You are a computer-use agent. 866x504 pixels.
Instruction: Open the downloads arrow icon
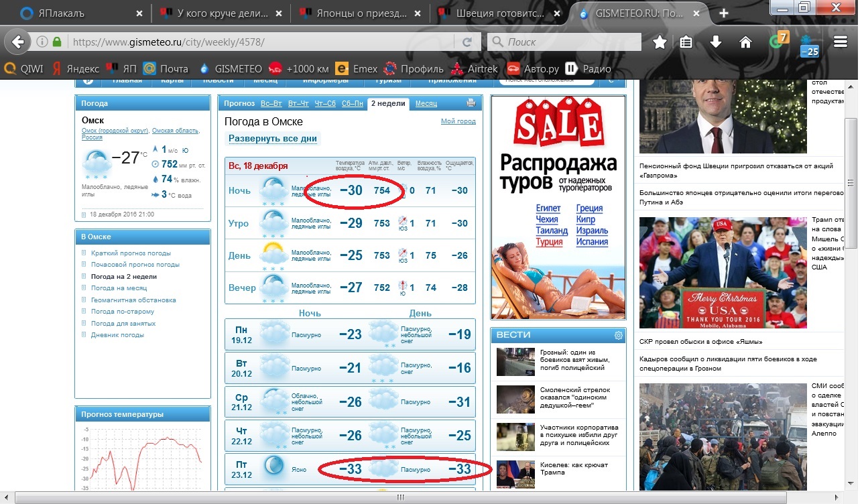(715, 42)
